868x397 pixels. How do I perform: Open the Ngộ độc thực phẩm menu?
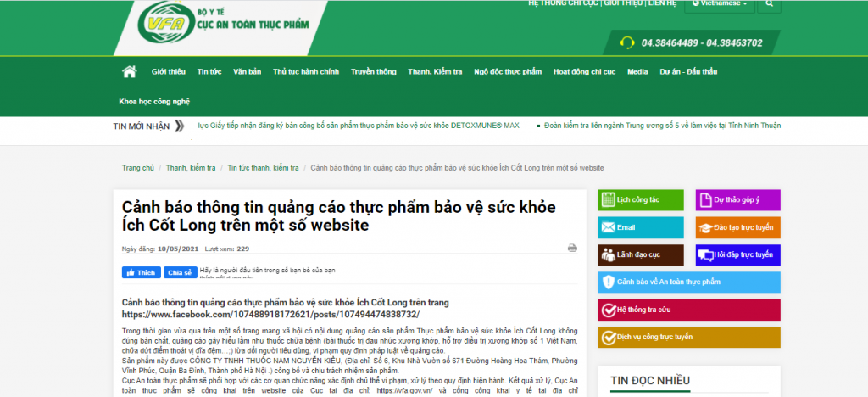(x=508, y=72)
